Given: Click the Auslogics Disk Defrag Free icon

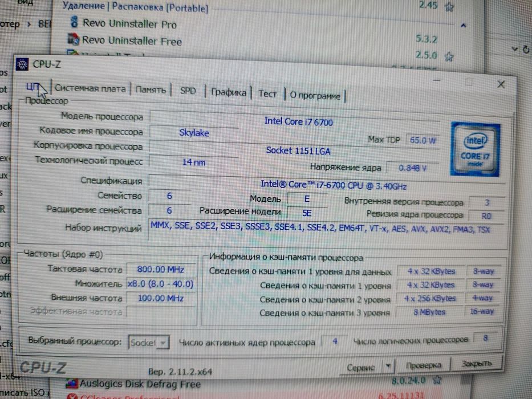Looking at the screenshot, I should [x=72, y=384].
